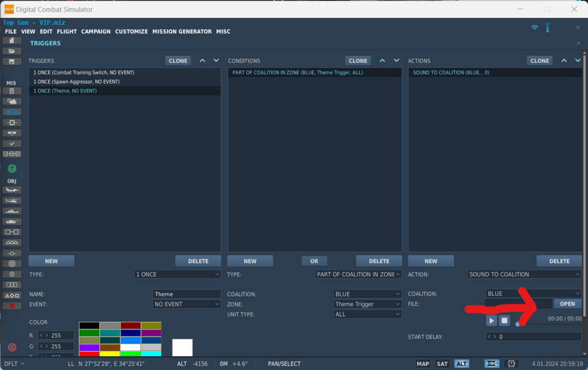Click OPEN to choose a sound file
Viewport: 588px width, 370px height.
[x=567, y=304]
